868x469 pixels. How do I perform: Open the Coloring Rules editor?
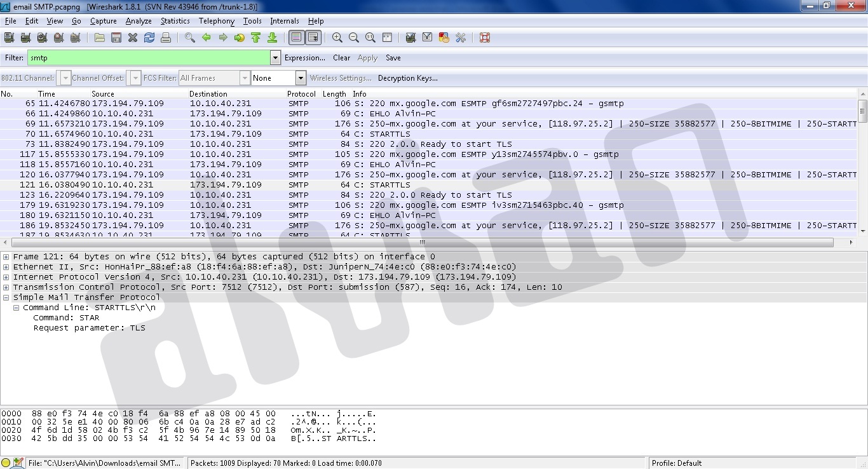tap(443, 37)
